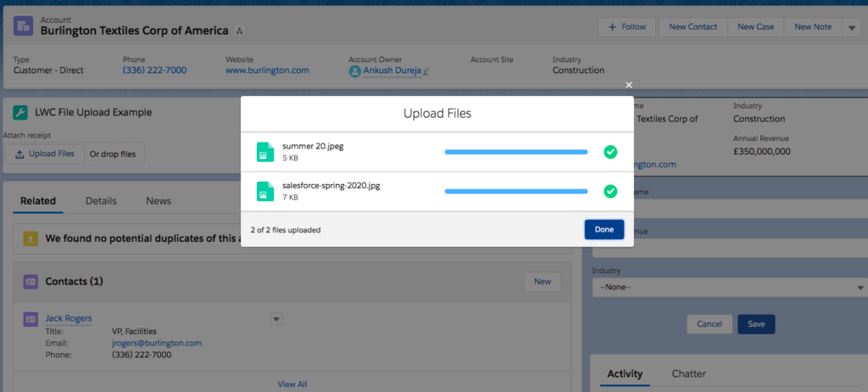Click the LWC File Upload wrench icon
Viewport: 868px width, 392px height.
click(x=20, y=113)
